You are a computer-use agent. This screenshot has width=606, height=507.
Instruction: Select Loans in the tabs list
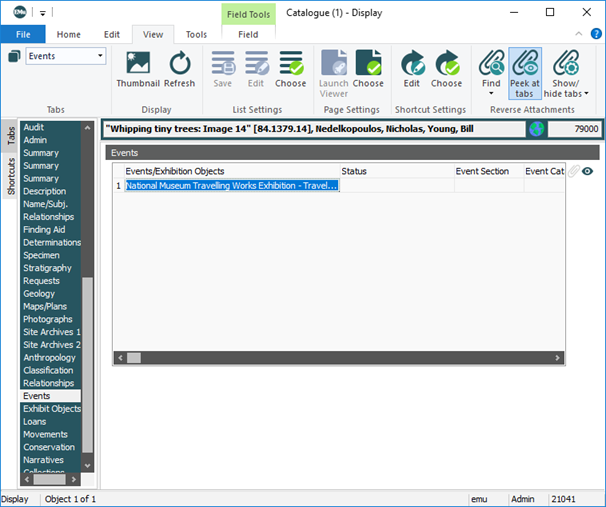pyautogui.click(x=35, y=422)
